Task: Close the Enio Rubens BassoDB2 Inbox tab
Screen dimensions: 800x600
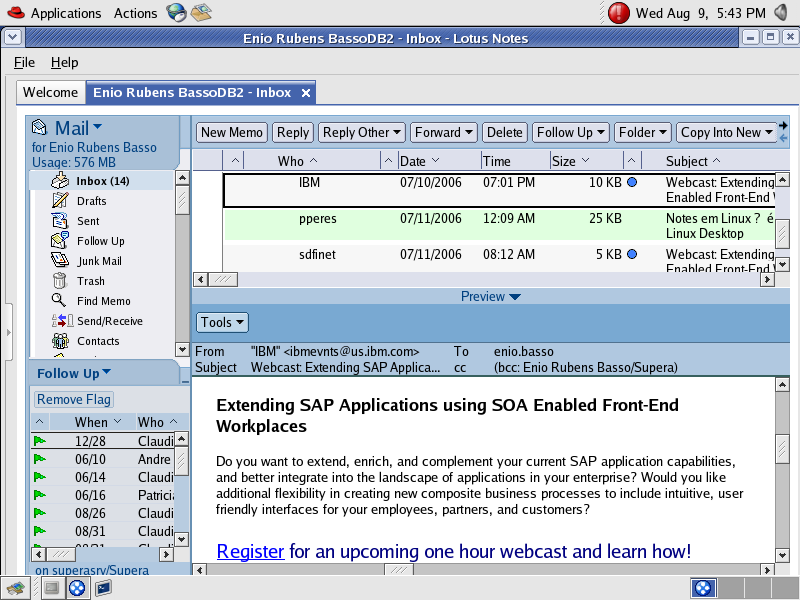Action: click(x=306, y=93)
